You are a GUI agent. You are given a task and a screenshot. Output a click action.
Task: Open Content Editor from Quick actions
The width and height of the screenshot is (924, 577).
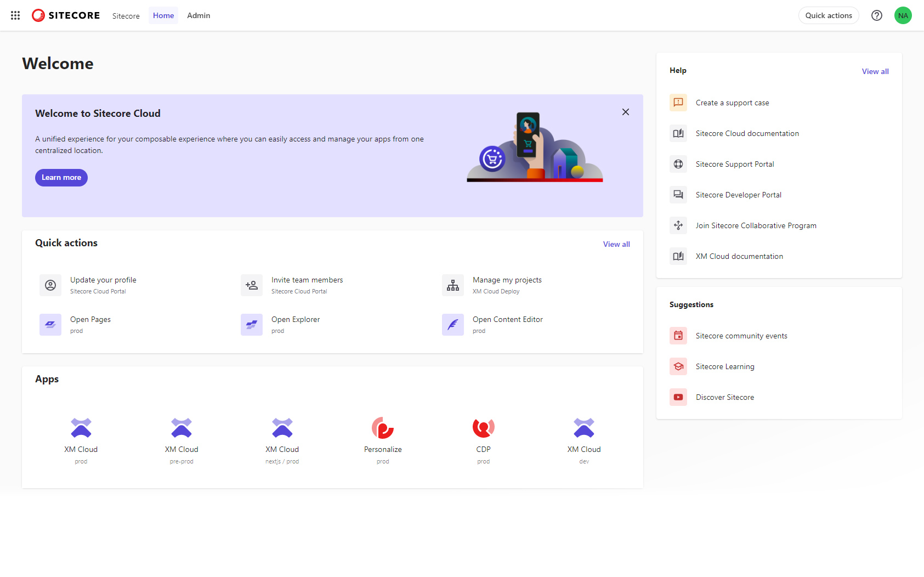(507, 324)
